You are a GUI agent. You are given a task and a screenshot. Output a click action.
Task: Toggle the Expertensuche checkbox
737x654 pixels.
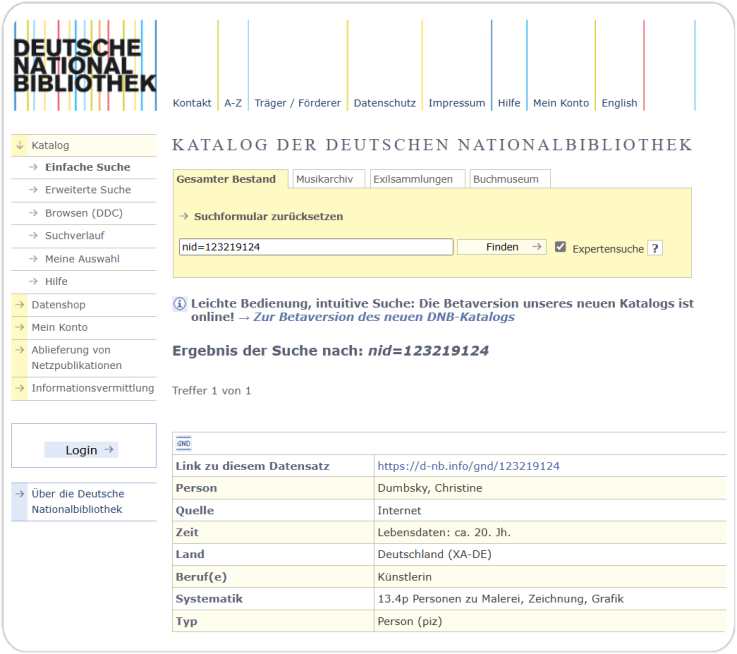pyautogui.click(x=560, y=246)
